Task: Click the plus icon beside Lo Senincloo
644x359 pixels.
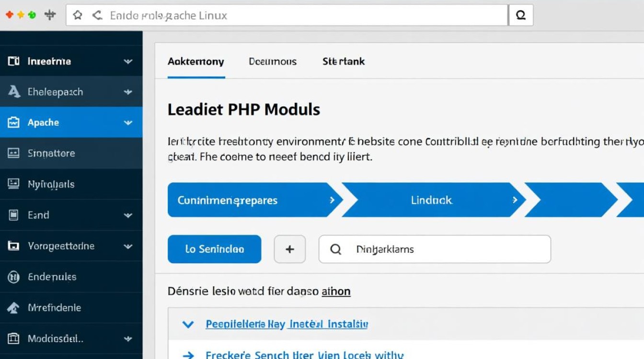Action: point(290,249)
